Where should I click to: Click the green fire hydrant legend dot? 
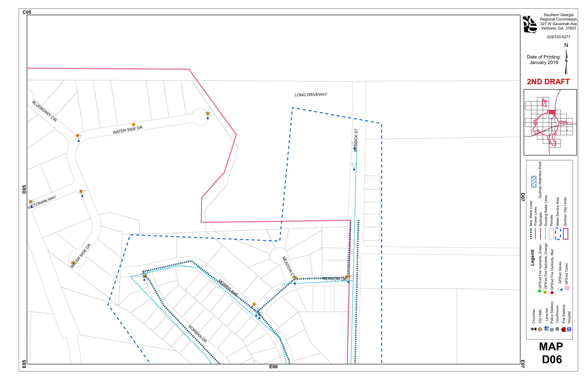coord(540,291)
